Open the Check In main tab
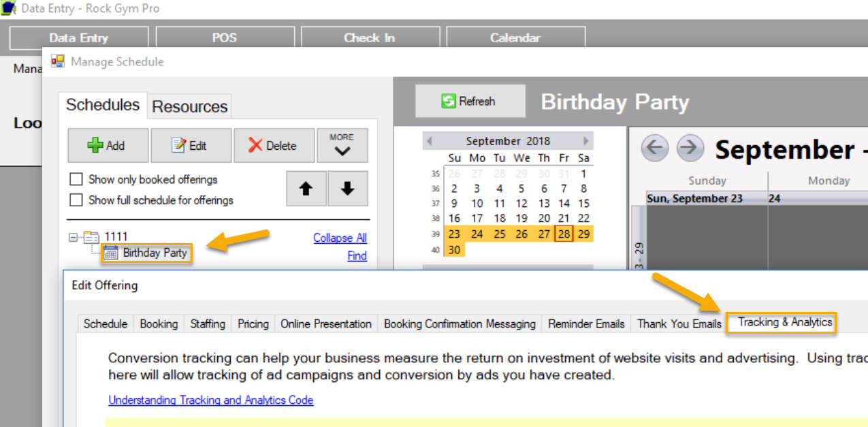The width and height of the screenshot is (868, 427). pos(370,38)
